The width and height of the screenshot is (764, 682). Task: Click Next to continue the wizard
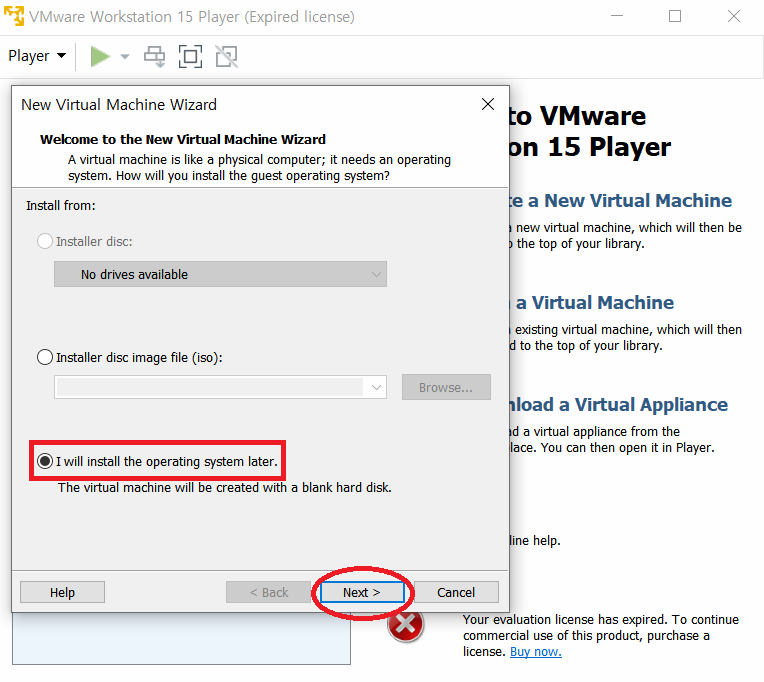pyautogui.click(x=362, y=592)
